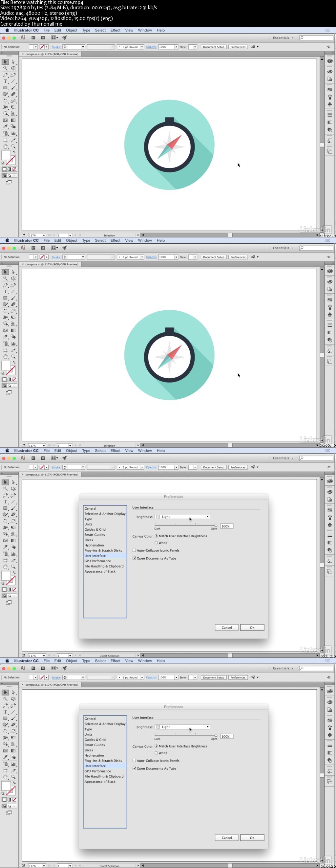
Task: Click Document Setup in the top frame
Action: pos(214,47)
